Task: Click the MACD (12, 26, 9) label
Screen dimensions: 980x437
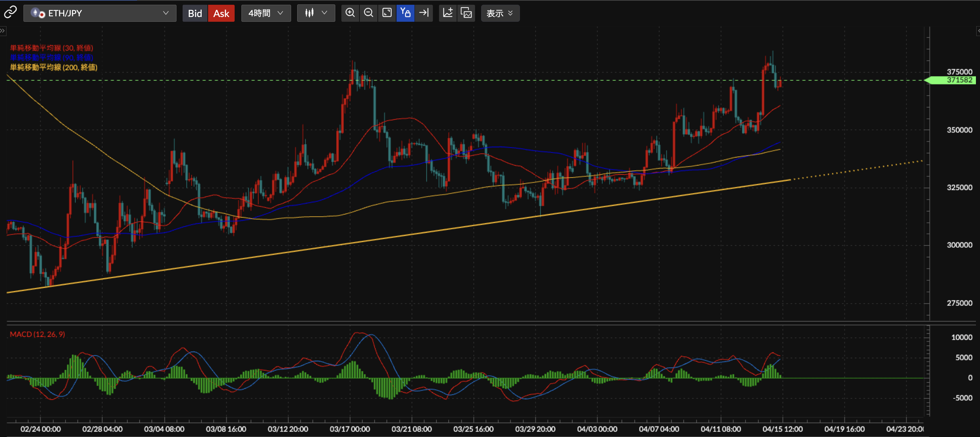Action: 37,334
